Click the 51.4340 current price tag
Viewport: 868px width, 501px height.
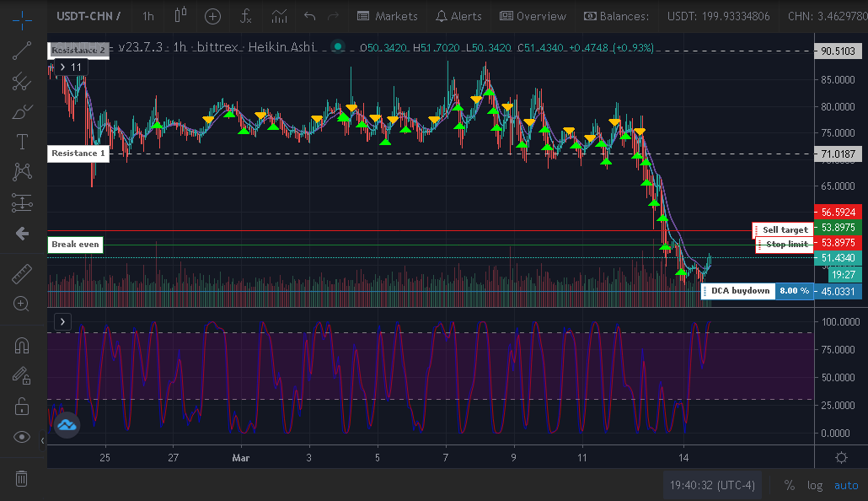(839, 258)
